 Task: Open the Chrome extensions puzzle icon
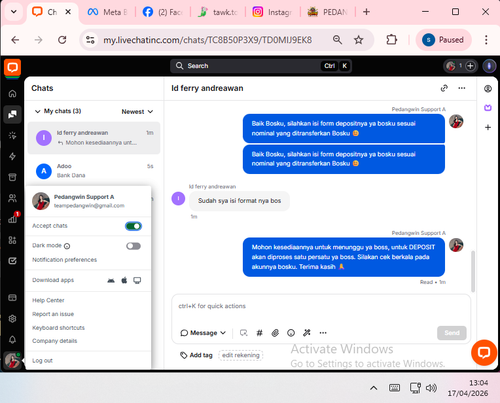391,40
